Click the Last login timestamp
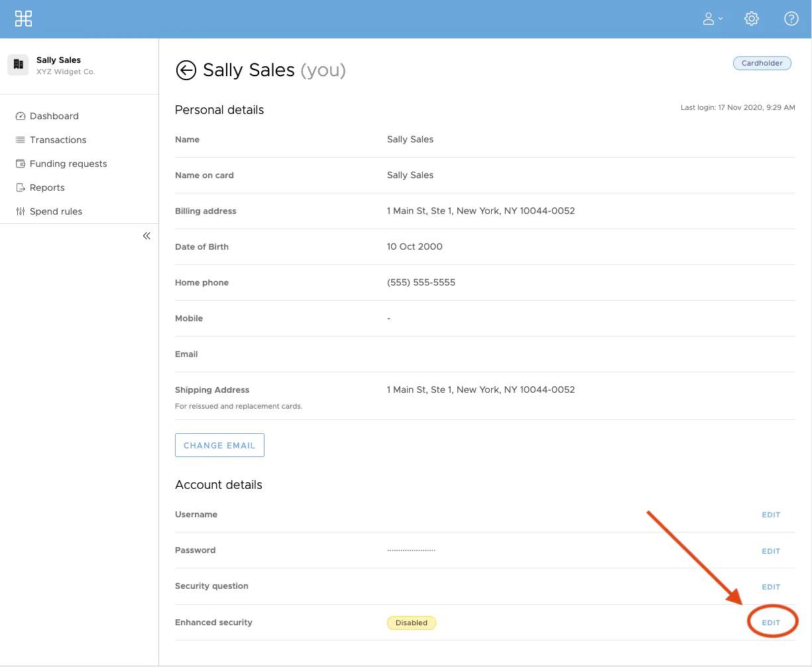The width and height of the screenshot is (812, 667). (x=738, y=107)
